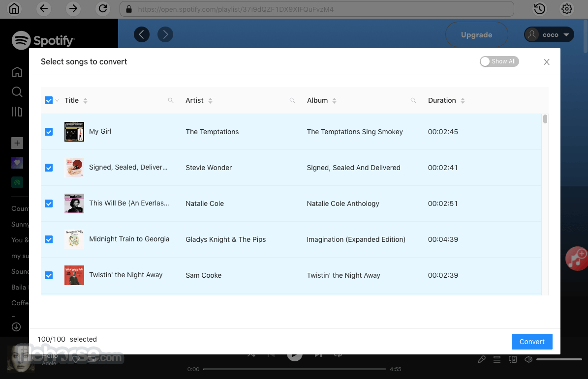The height and width of the screenshot is (379, 588).
Task: Click duration 00:04:39
Action: (x=443, y=240)
